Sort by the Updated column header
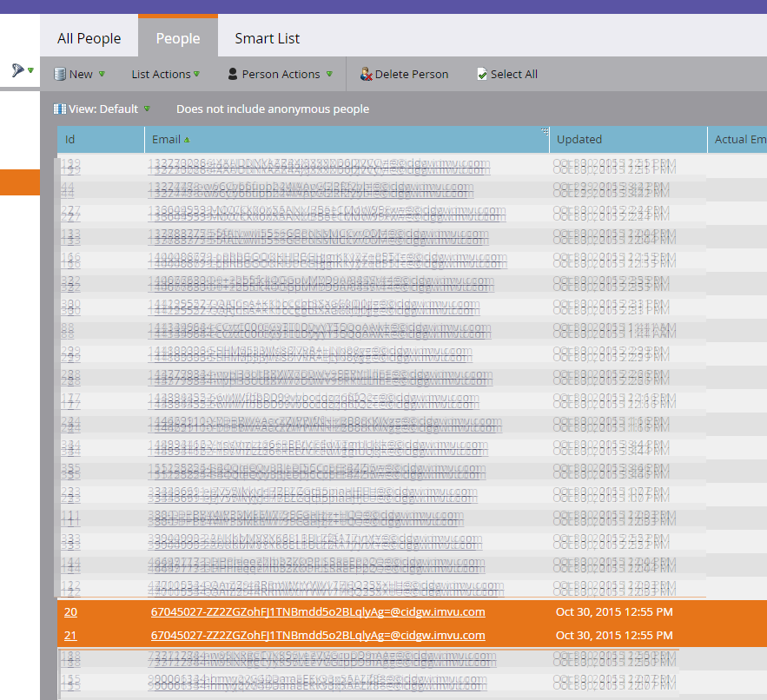 pos(579,140)
